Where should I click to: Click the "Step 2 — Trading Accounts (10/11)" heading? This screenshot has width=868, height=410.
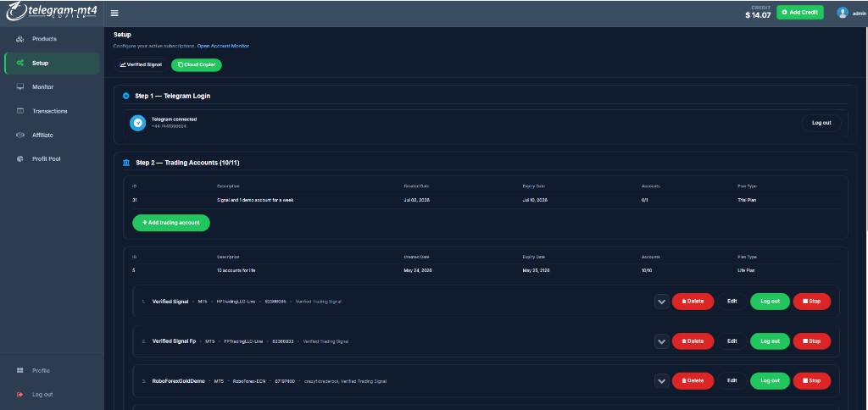(x=187, y=163)
